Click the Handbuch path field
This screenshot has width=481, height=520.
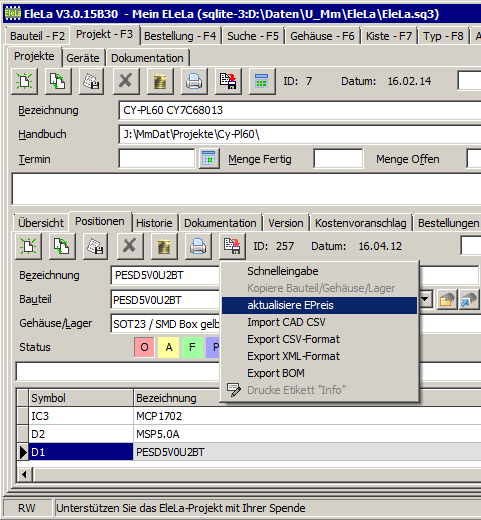[x=300, y=135]
